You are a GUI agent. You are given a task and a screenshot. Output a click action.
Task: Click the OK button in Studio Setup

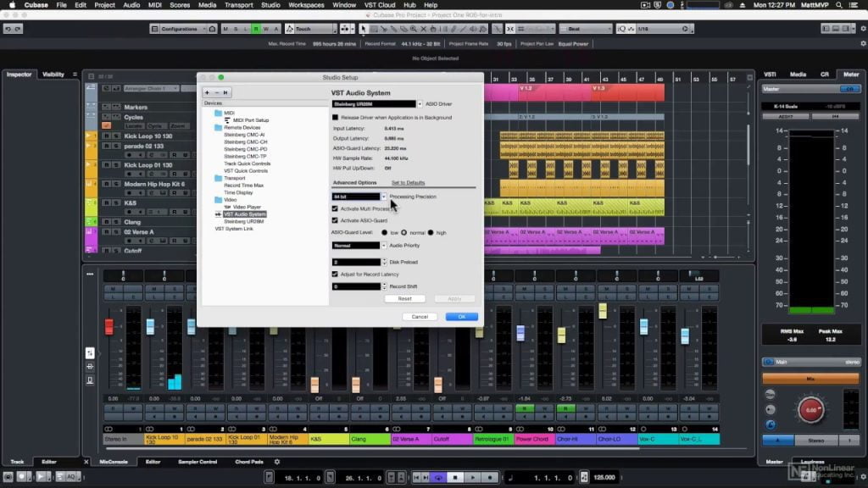462,316
